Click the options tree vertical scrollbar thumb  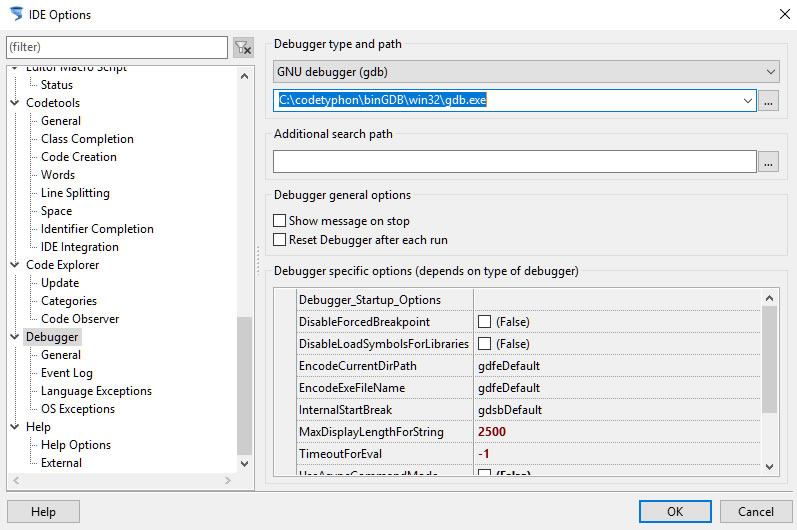pyautogui.click(x=244, y=386)
